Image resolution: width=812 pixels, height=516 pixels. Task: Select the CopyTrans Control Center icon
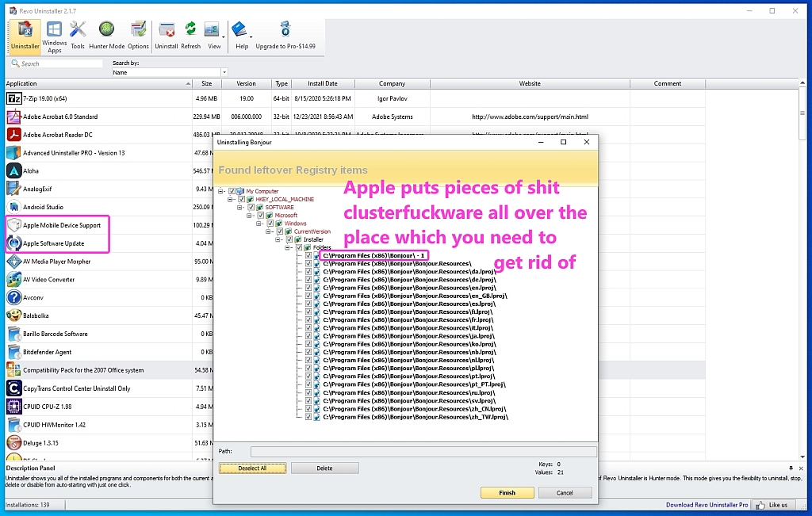point(14,388)
